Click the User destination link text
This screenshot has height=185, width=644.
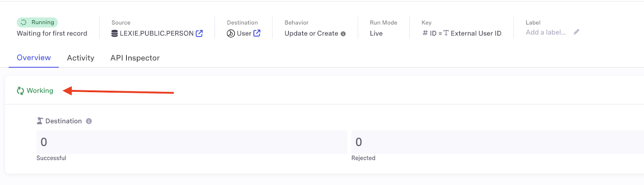coord(244,33)
